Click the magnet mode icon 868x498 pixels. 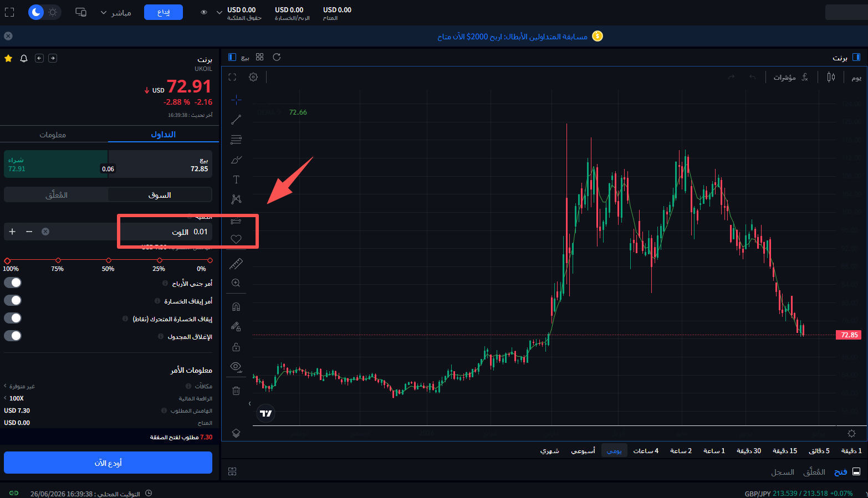236,306
